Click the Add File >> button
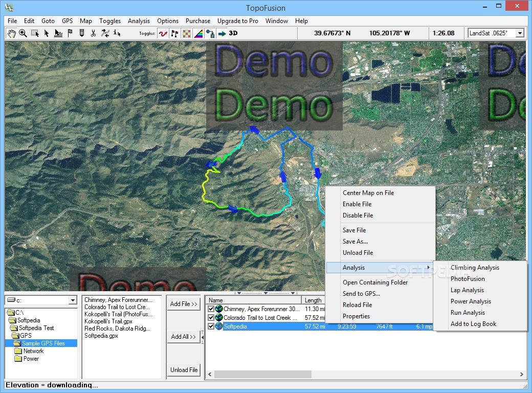Screen dimensions: 532x393 [x=184, y=304]
